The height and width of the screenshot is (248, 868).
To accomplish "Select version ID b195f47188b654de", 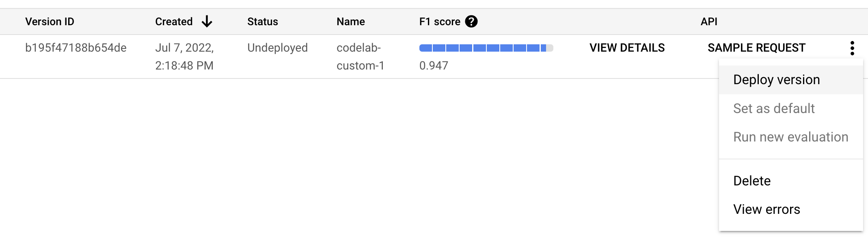I will [76, 48].
